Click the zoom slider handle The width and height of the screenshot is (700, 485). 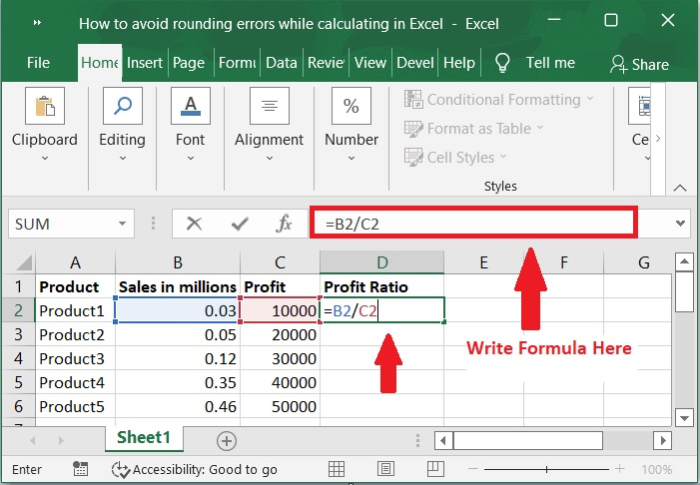point(546,469)
